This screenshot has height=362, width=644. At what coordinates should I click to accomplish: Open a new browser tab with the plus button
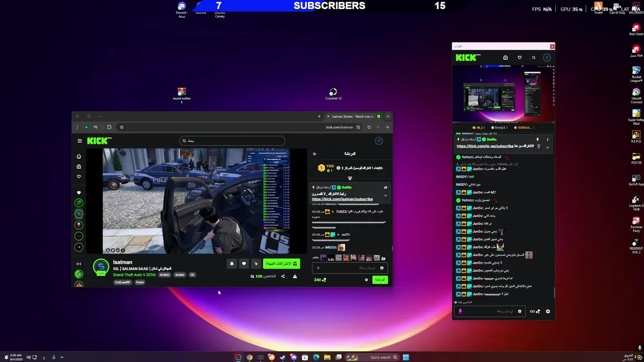pyautogui.click(x=319, y=116)
